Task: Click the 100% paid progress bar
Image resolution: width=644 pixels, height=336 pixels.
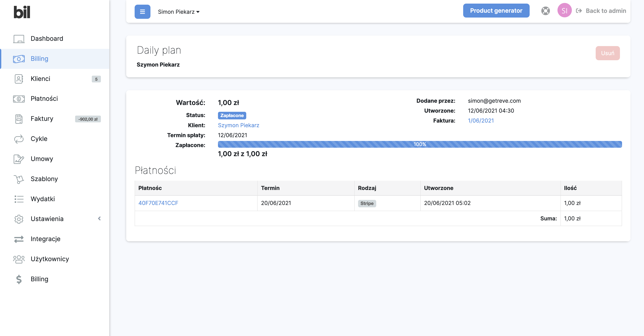Action: [419, 144]
